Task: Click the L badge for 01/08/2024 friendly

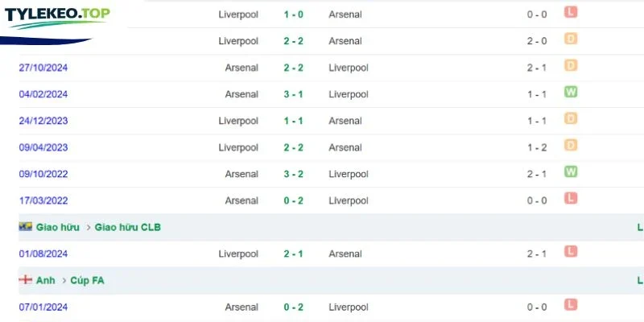Action: pyautogui.click(x=571, y=251)
